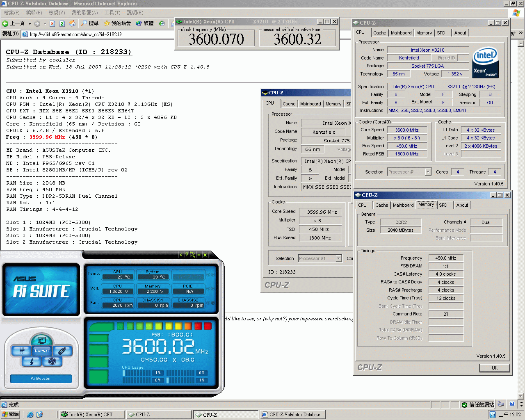Click the IE Home toolbar icon
The height and width of the screenshot is (420, 525).
click(x=72, y=23)
